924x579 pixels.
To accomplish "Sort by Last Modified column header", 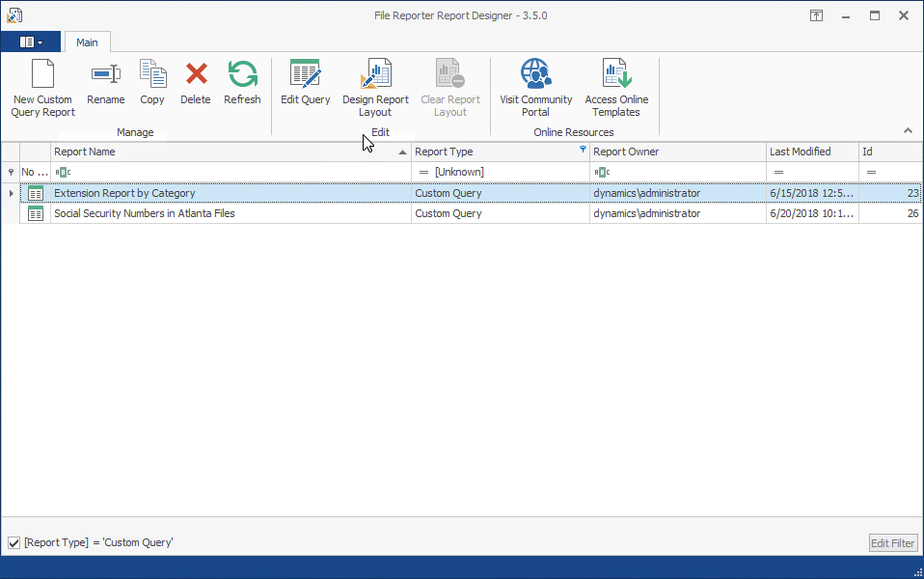I will [x=808, y=152].
